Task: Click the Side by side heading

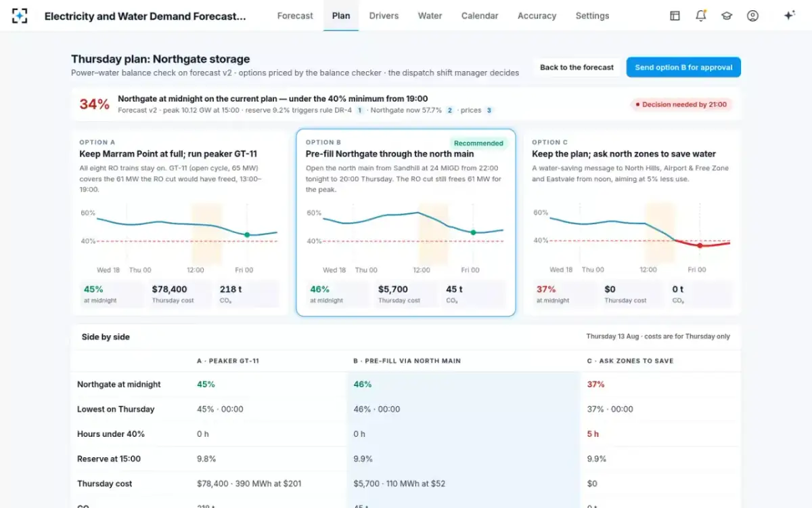Action: [106, 337]
